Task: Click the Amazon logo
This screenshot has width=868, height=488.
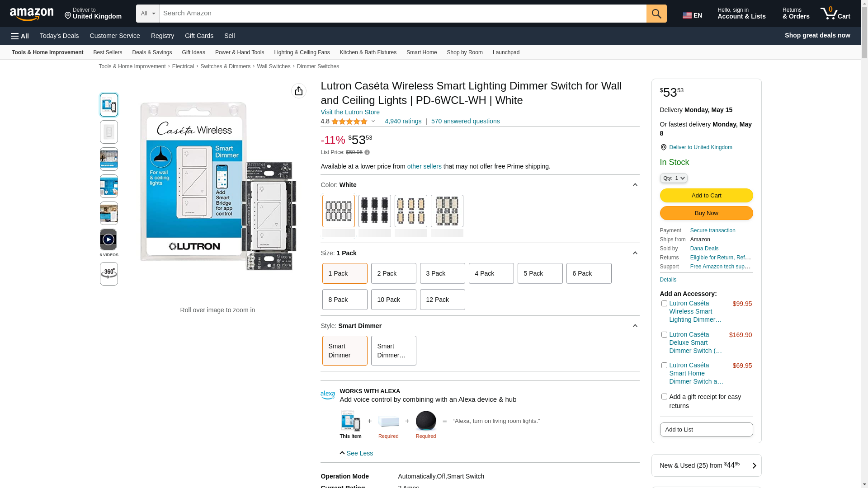Action: pyautogui.click(x=32, y=14)
